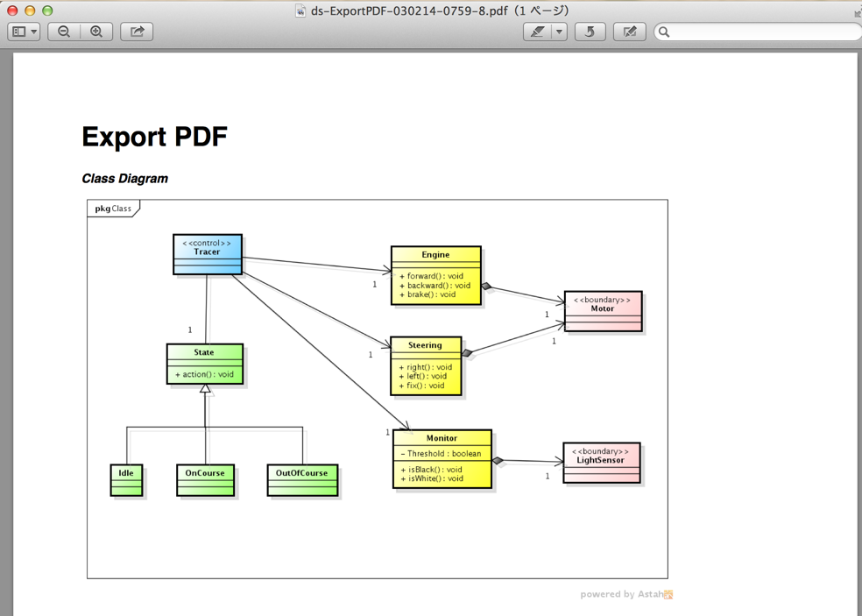Open the Share button in toolbar
Viewport: 862px width, 616px height.
tap(137, 32)
